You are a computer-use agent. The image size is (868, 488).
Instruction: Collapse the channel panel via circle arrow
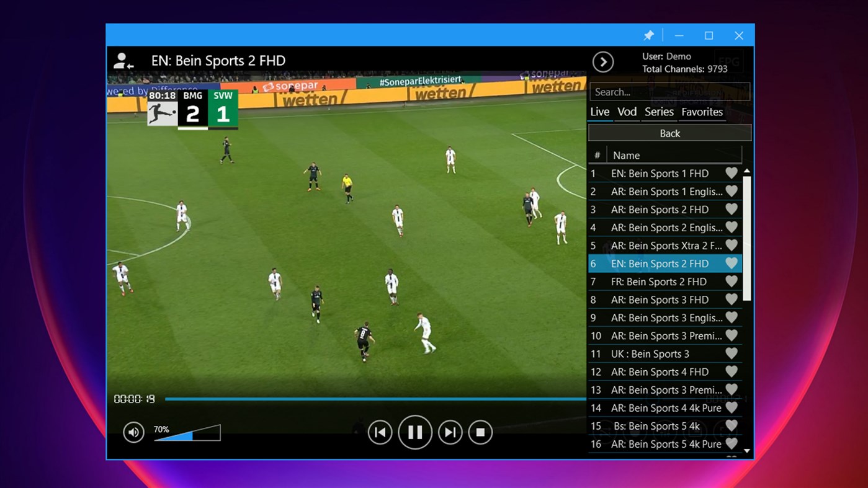click(602, 62)
